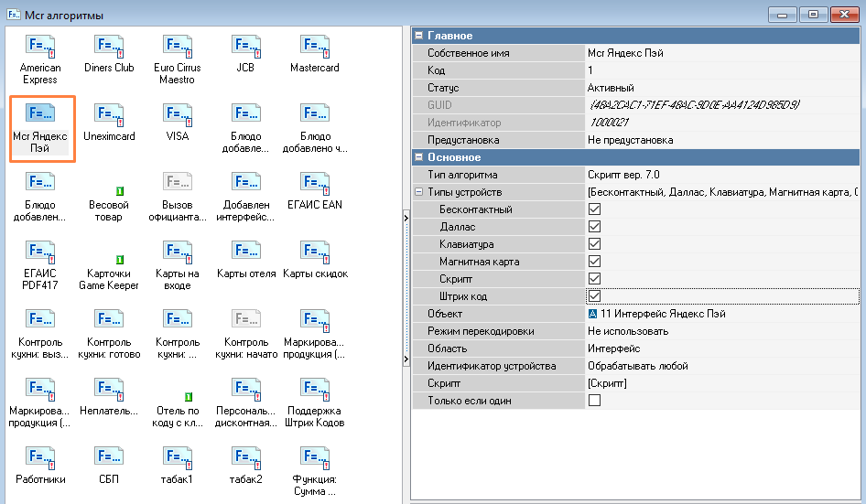Disable the Штрих код checkbox

[594, 296]
